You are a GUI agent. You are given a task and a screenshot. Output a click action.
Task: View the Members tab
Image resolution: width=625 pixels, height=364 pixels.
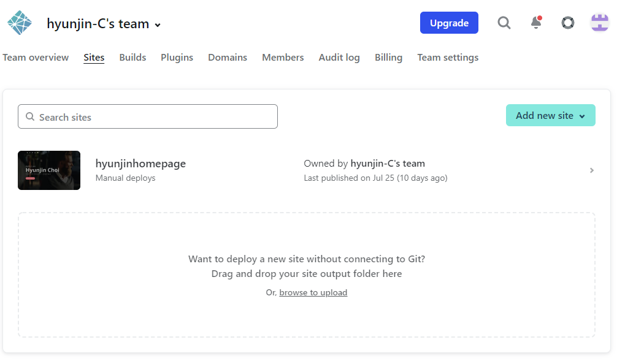[283, 58]
